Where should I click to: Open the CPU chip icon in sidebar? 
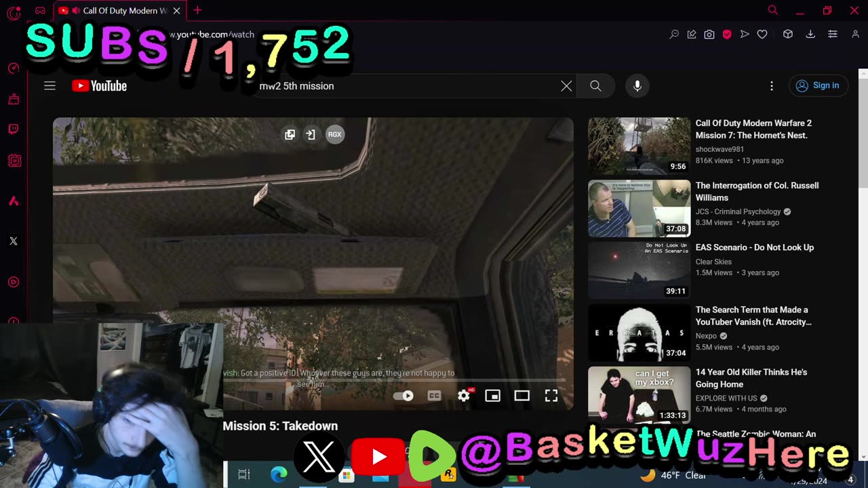click(x=14, y=161)
